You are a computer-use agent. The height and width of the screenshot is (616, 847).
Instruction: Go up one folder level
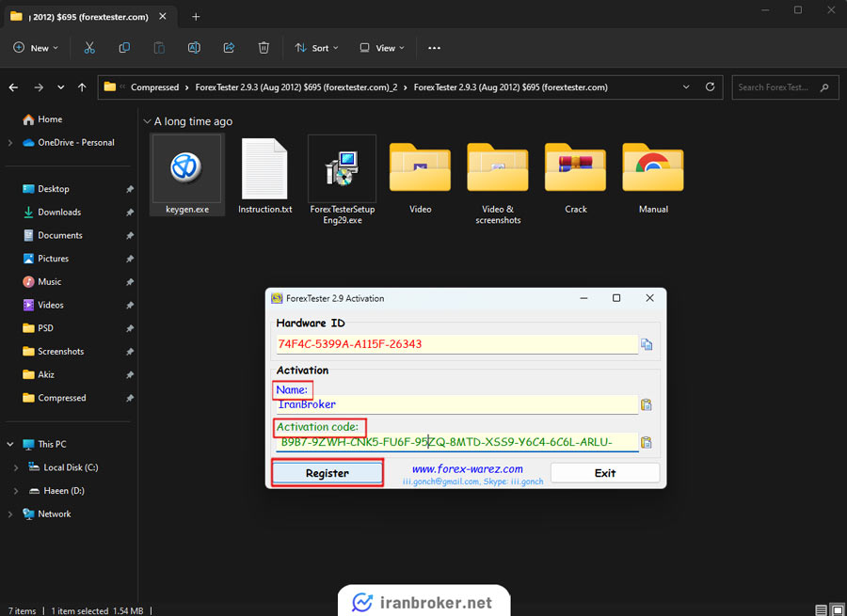click(82, 87)
